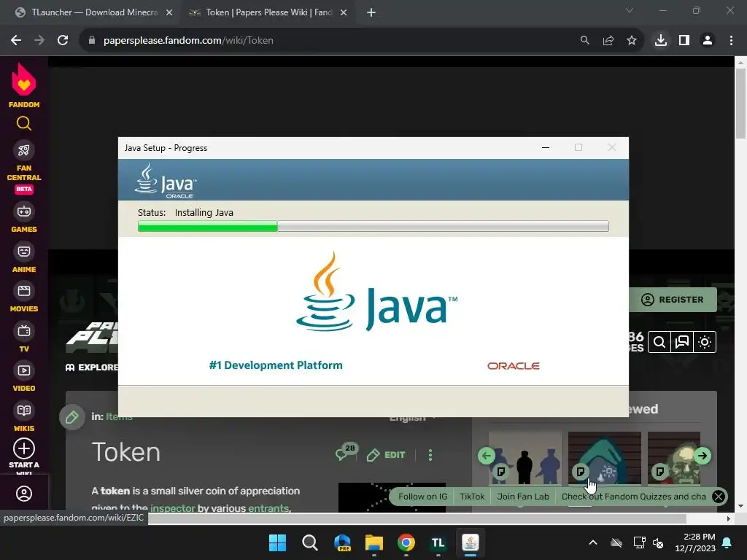Image resolution: width=747 pixels, height=560 pixels.
Task: Open Chrome profile avatar
Action: [x=708, y=41]
